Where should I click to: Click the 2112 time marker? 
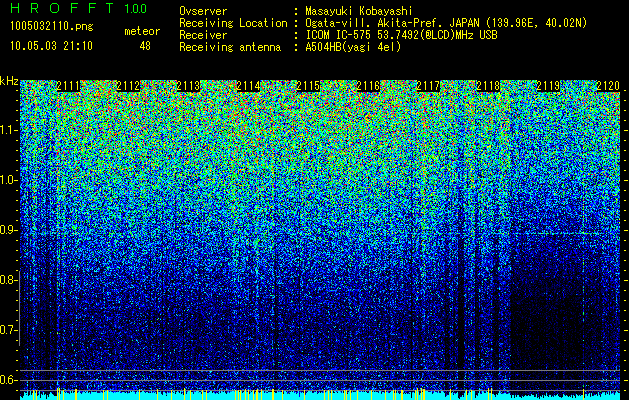coord(128,85)
